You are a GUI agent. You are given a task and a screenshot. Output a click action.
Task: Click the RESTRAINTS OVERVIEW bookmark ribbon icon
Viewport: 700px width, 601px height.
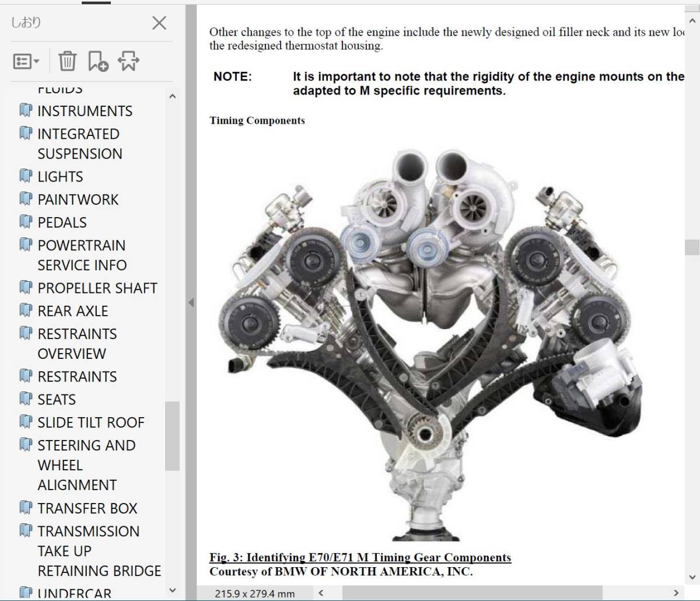(26, 334)
